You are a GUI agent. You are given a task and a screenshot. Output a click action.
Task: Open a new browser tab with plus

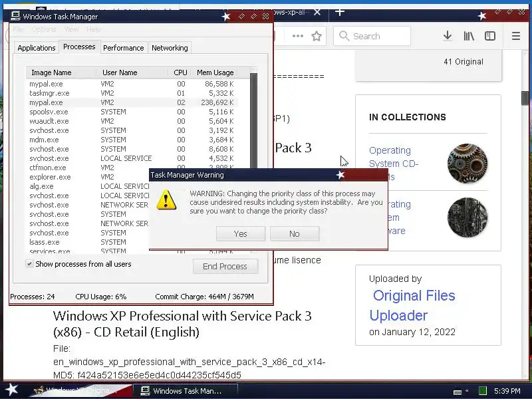340,12
